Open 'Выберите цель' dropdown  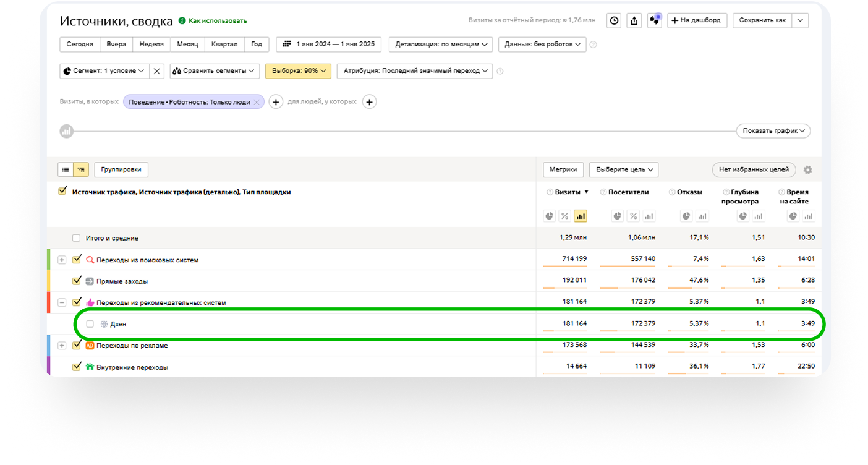click(624, 169)
